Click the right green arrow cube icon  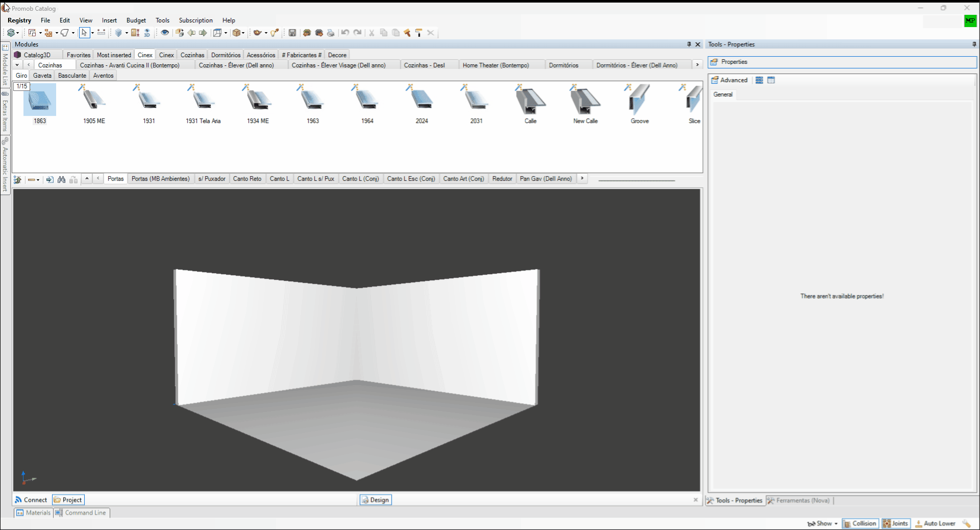point(203,33)
